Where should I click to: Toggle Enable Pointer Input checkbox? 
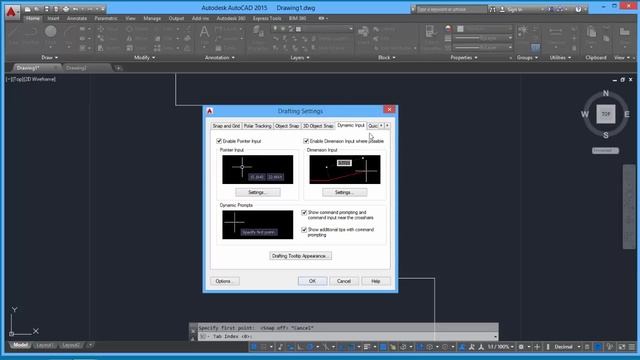pos(219,141)
